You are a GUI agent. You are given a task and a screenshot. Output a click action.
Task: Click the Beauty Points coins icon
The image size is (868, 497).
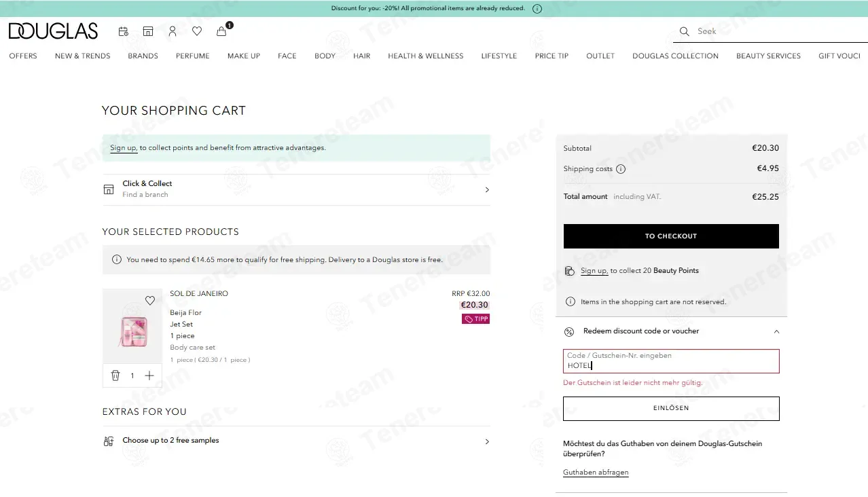(570, 271)
